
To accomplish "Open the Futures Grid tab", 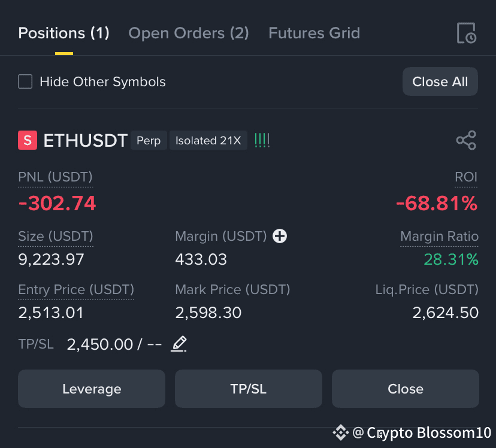I will point(314,33).
